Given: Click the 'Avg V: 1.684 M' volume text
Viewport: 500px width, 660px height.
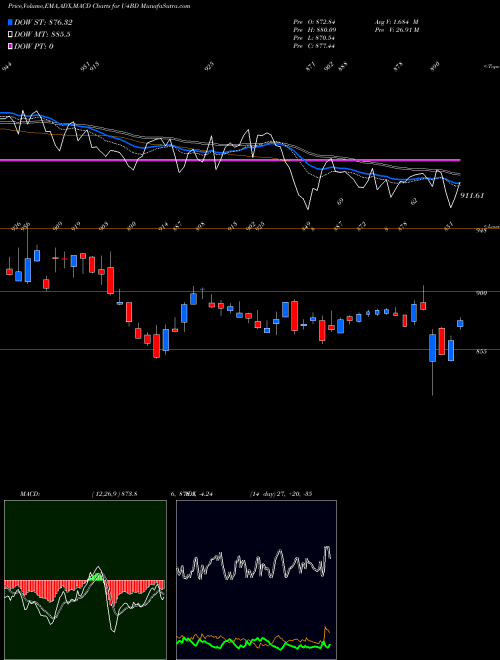Looking at the screenshot, I should point(396,21).
